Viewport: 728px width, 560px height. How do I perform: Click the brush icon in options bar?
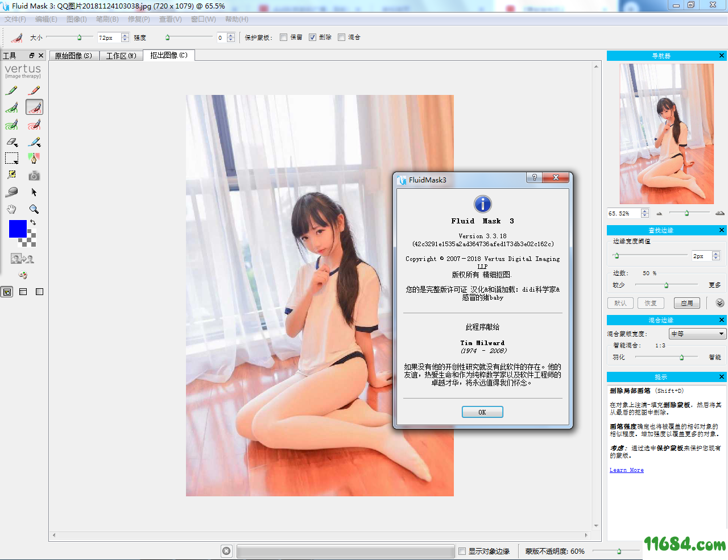[17, 38]
